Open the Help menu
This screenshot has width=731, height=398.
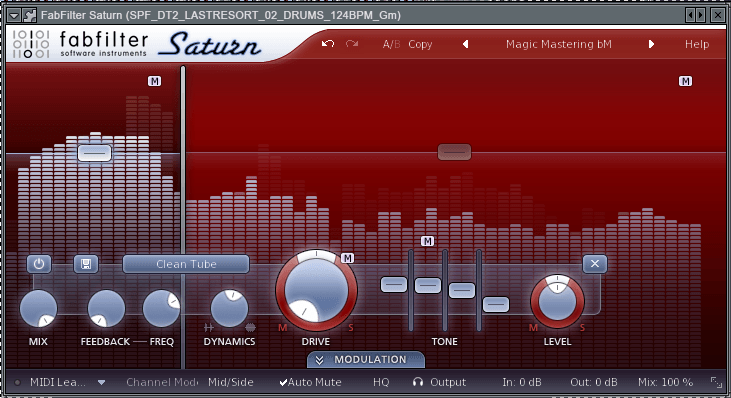coord(697,44)
